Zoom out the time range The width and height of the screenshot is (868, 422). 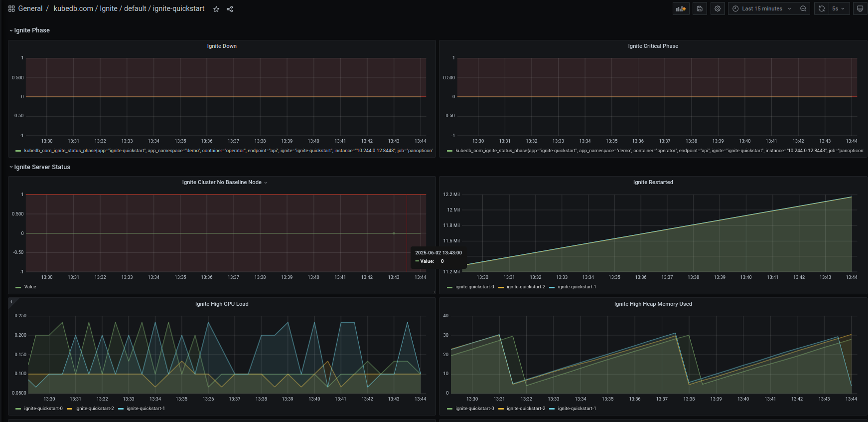803,8
